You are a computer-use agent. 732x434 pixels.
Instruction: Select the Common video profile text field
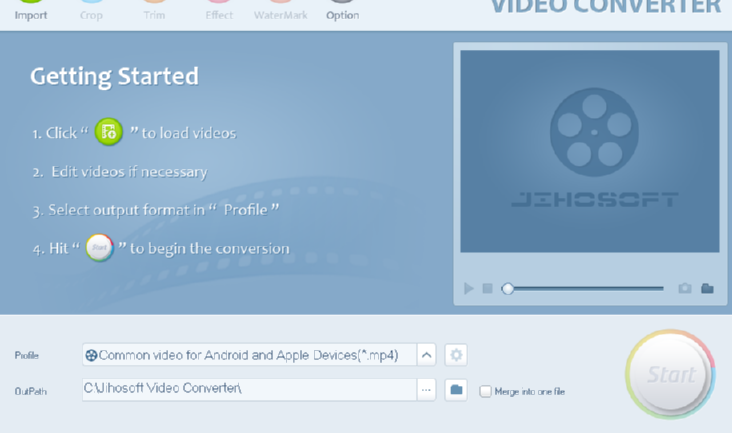[249, 355]
